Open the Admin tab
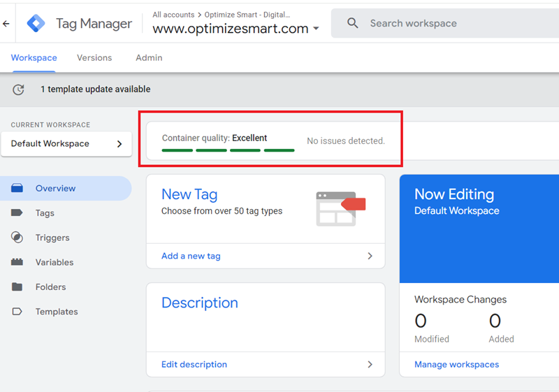Viewport: 559px width, 392px height. point(149,58)
